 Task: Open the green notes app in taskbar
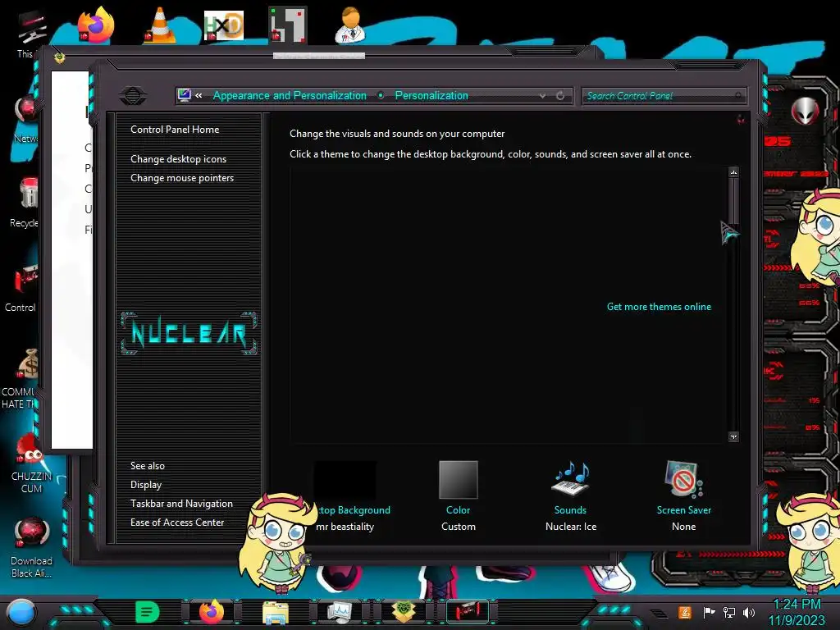[x=147, y=612]
